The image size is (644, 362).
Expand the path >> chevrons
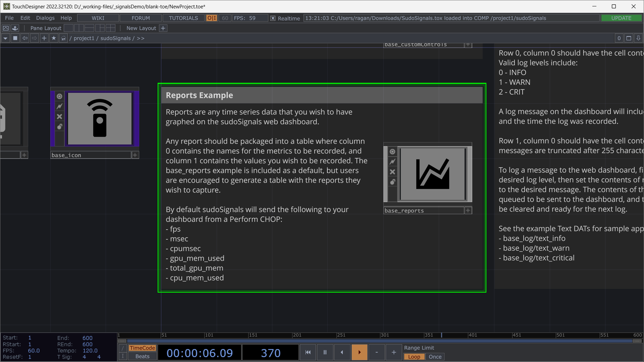[141, 38]
